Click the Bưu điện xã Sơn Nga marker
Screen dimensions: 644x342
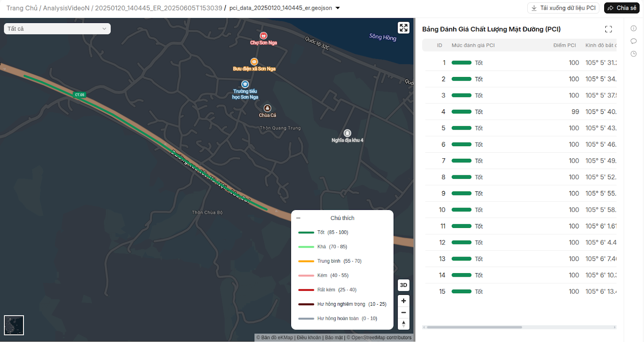254,62
